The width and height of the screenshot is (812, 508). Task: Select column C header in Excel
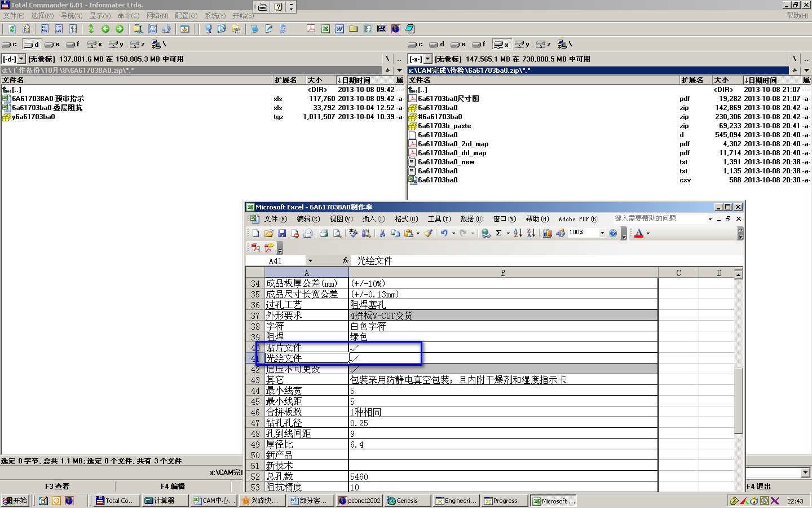click(678, 273)
